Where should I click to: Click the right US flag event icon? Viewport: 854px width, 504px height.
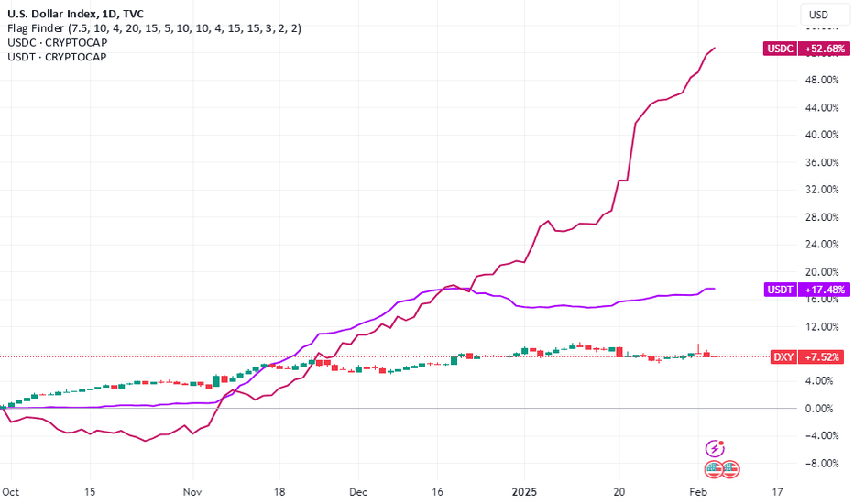click(730, 468)
